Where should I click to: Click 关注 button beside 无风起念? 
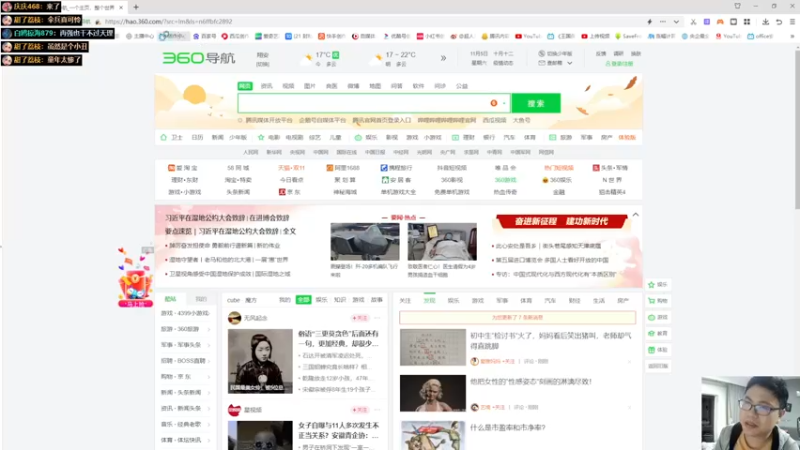tap(360, 318)
